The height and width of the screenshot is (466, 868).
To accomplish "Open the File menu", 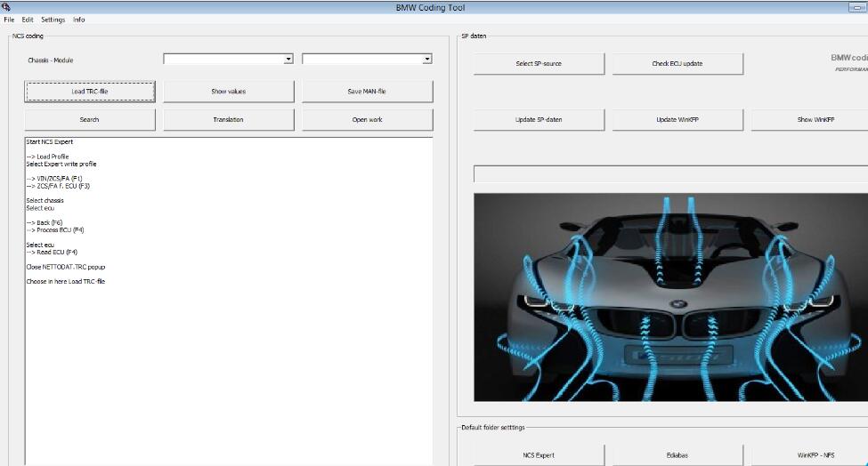I will click(9, 20).
